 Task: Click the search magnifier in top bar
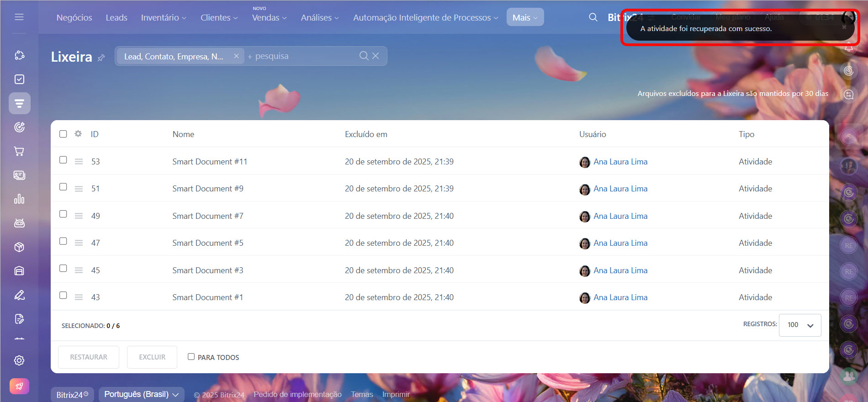[x=593, y=17]
